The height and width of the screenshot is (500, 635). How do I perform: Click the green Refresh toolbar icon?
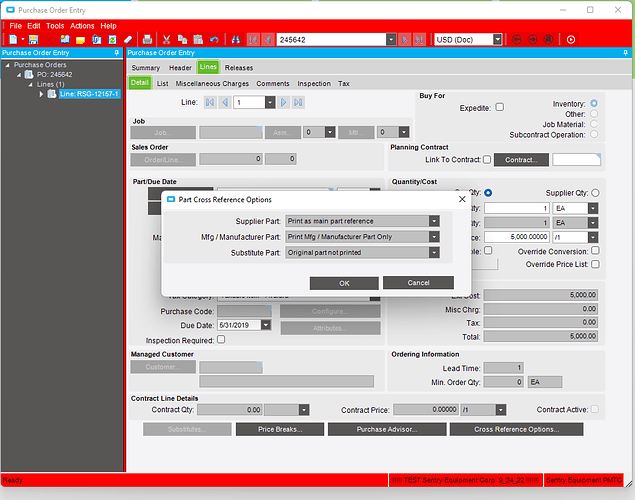pos(113,40)
